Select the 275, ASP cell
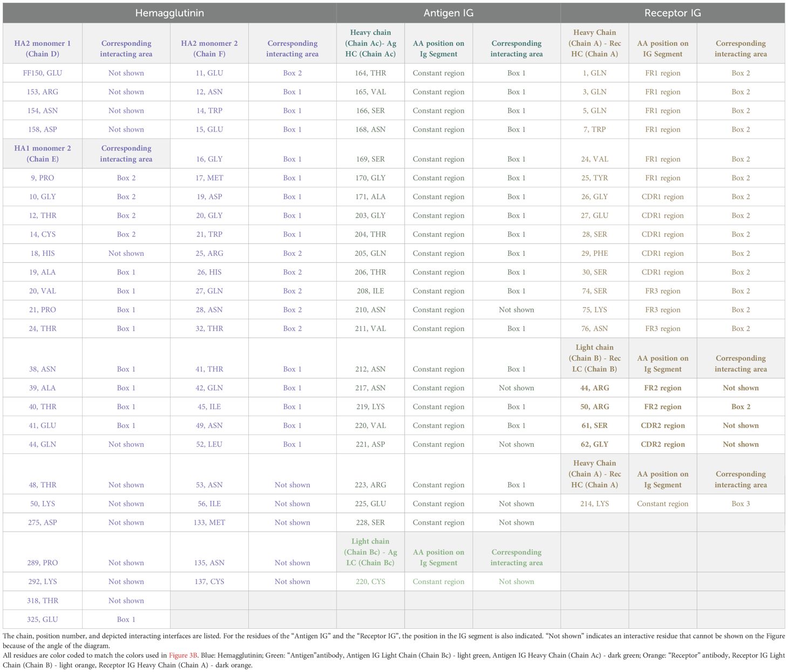This screenshot has height=672, width=788. pyautogui.click(x=43, y=522)
